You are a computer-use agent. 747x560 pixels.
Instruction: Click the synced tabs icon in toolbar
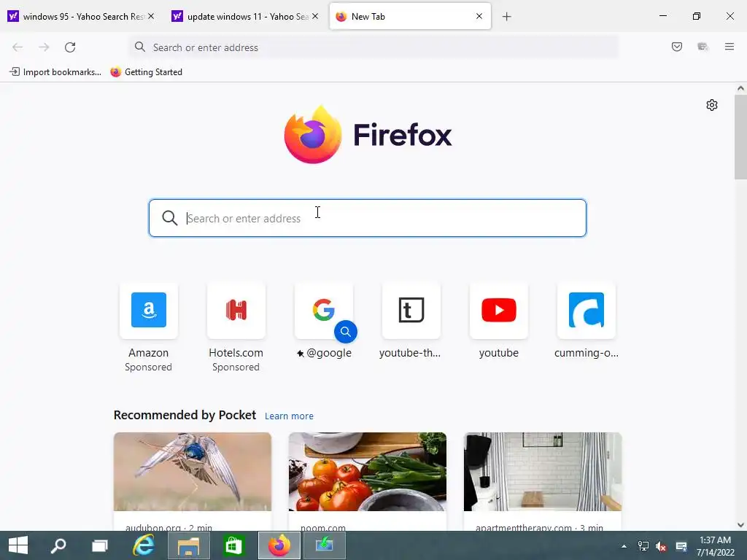point(703,47)
